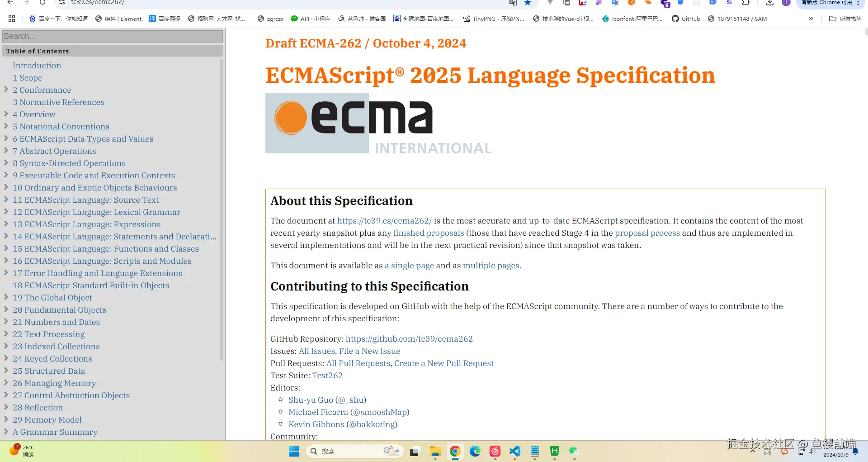Bookmark this page with the star icon

[x=528, y=3]
